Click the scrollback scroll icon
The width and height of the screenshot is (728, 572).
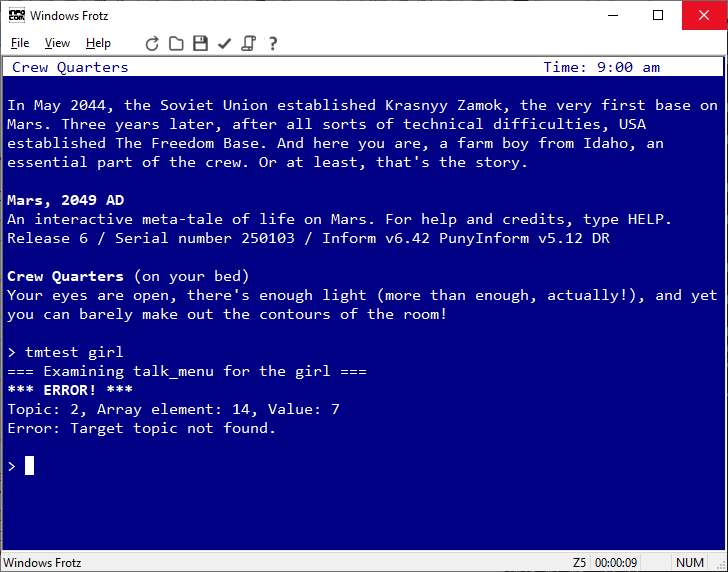coord(248,43)
